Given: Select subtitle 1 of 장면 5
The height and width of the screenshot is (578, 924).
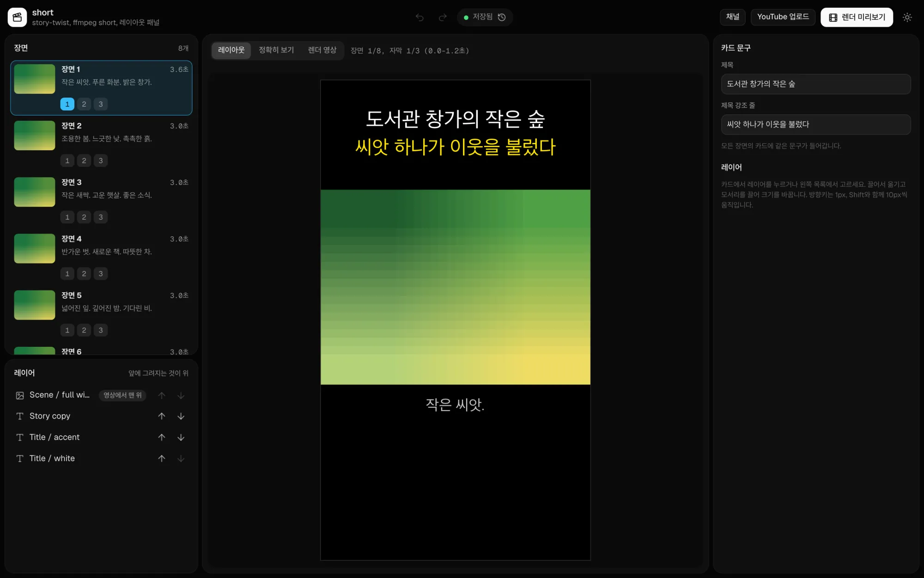Looking at the screenshot, I should (x=67, y=330).
